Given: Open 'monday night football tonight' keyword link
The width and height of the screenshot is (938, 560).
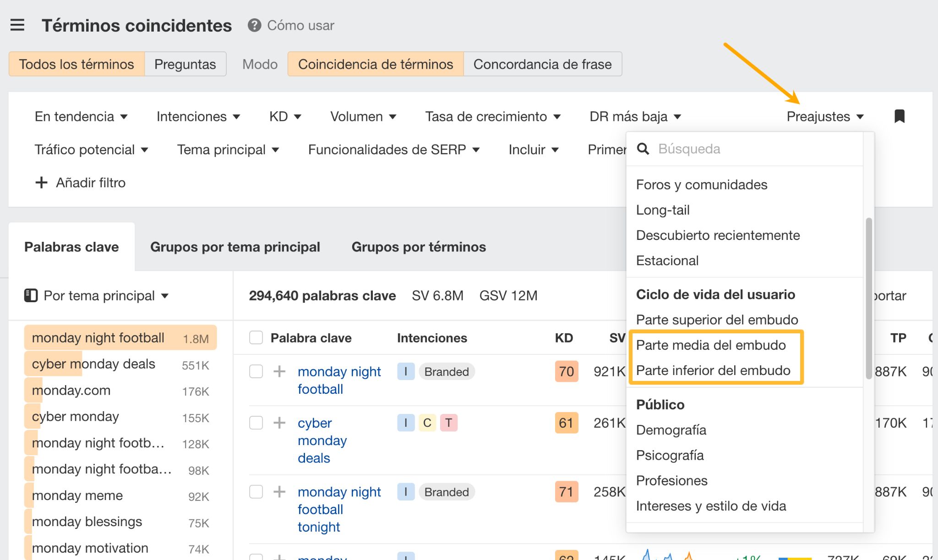Looking at the screenshot, I should tap(339, 509).
